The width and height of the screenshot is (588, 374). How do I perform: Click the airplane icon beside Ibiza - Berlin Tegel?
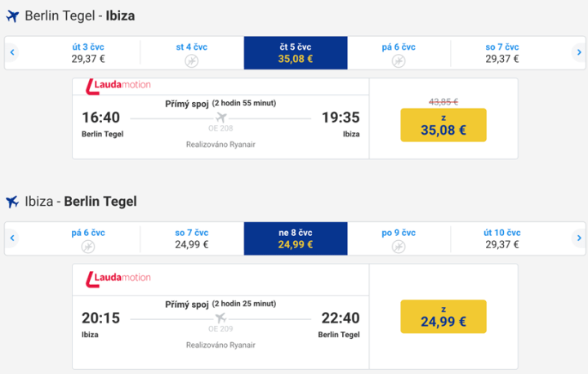(x=12, y=202)
